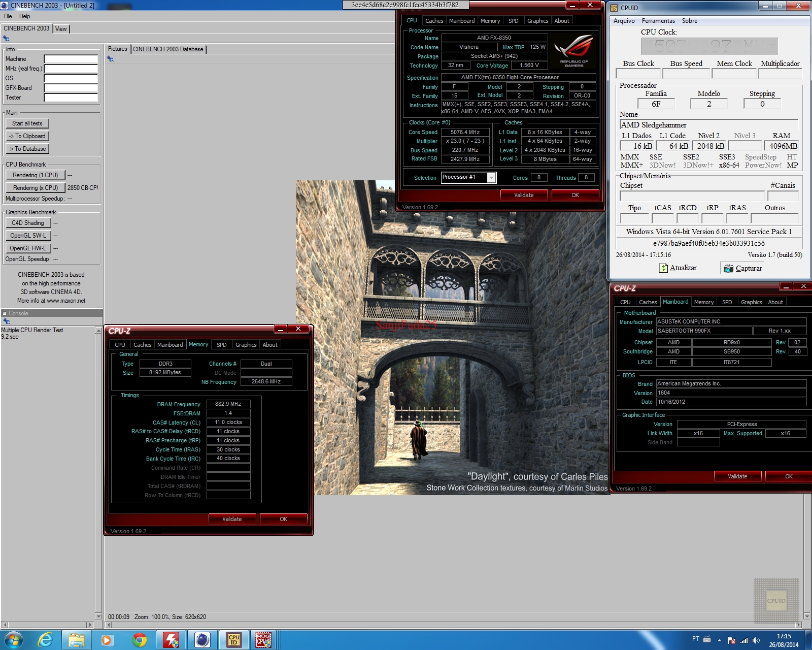This screenshot has width=812, height=650.
Task: Show hidden tray icons arrow
Action: pos(719,640)
